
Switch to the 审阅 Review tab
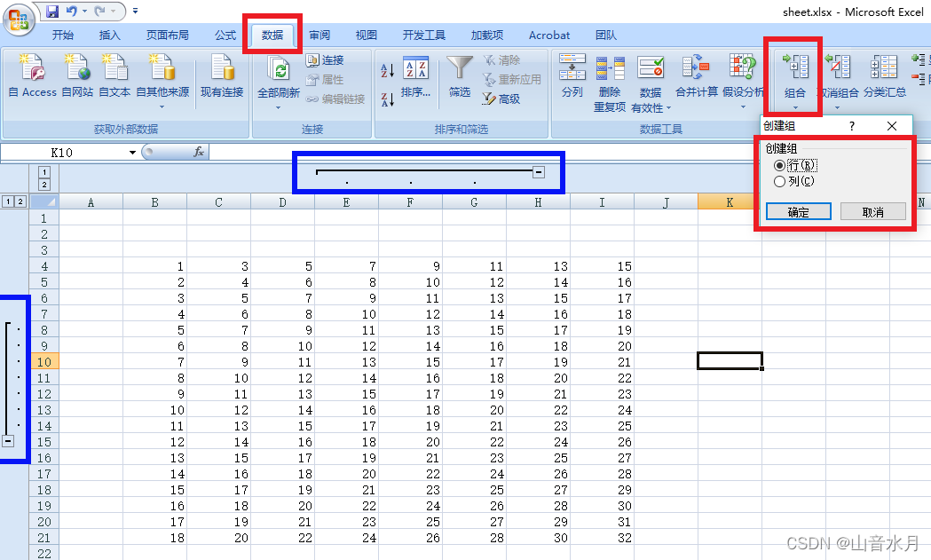[320, 35]
